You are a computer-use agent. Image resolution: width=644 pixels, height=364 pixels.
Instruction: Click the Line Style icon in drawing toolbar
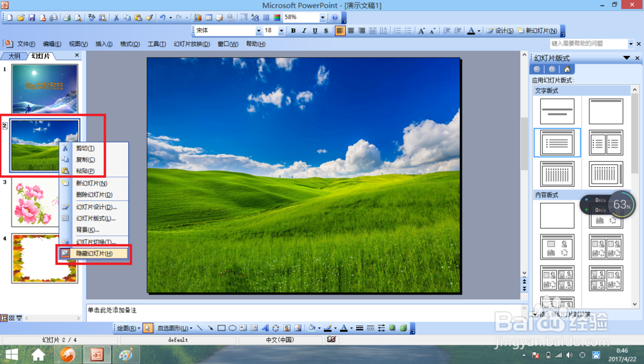tap(359, 328)
